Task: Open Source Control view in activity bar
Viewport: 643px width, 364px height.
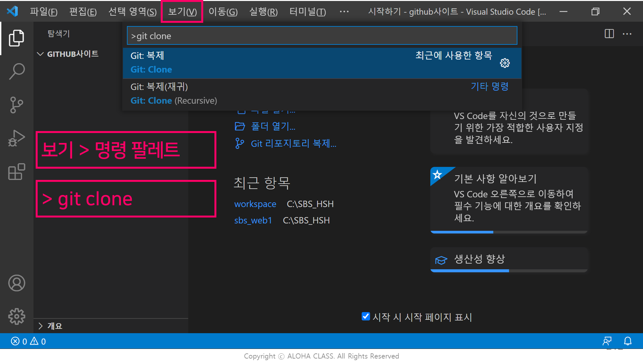Action: click(x=16, y=105)
